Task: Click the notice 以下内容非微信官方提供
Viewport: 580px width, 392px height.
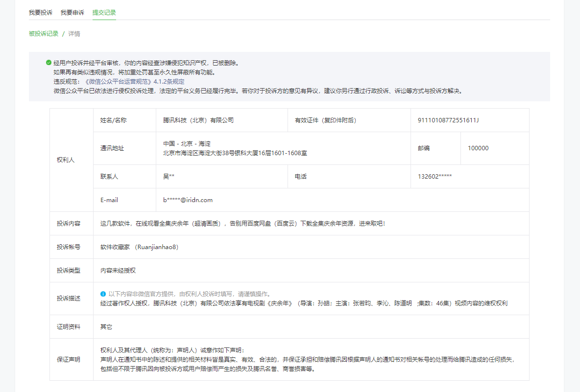Action: (x=190, y=294)
